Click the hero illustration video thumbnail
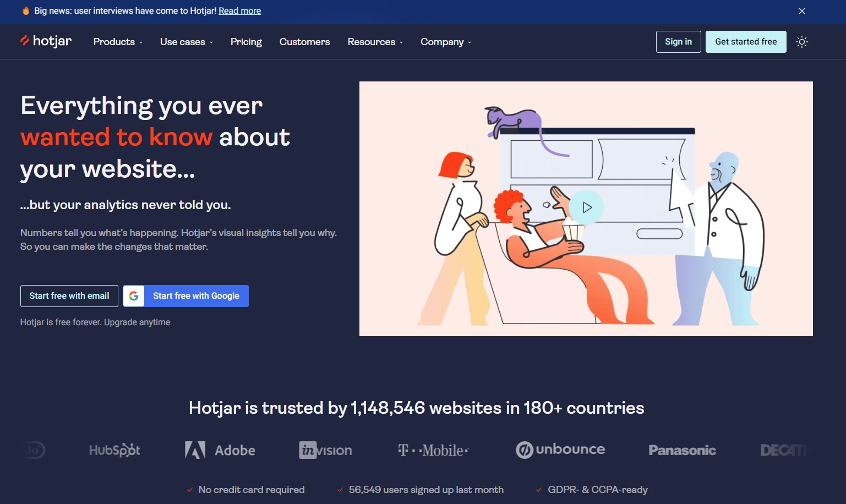This screenshot has height=504, width=846. (x=586, y=209)
